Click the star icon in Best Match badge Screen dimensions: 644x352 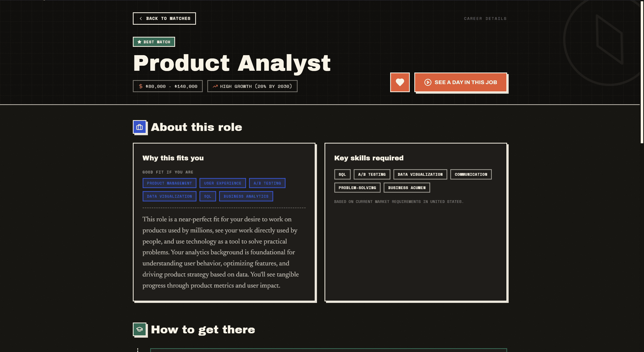coord(139,42)
